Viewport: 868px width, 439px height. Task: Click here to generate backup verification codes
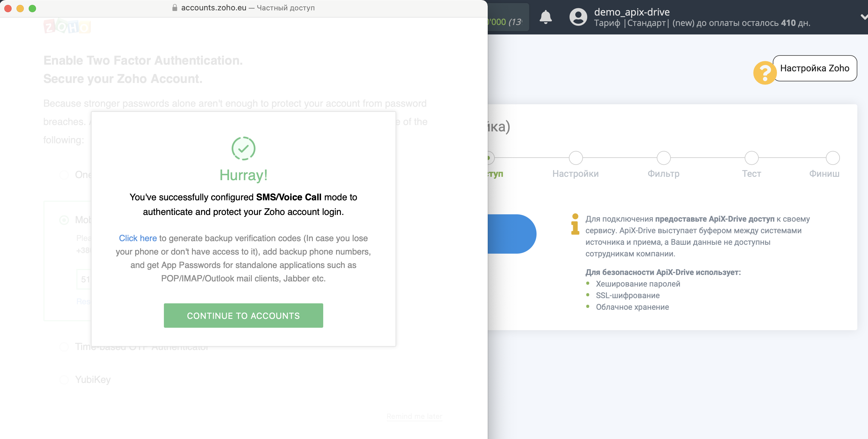pyautogui.click(x=138, y=237)
